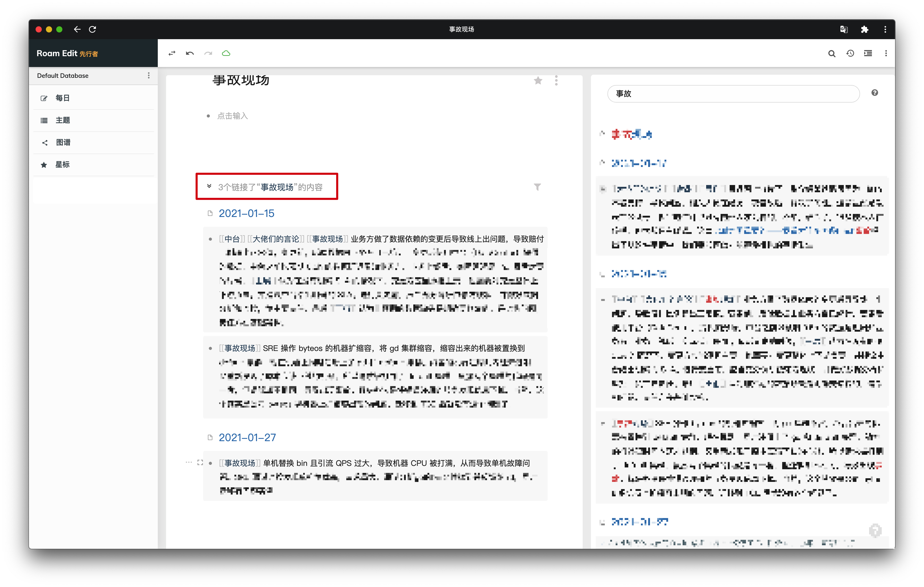Open the history clock icon
The width and height of the screenshot is (924, 587).
[850, 54]
